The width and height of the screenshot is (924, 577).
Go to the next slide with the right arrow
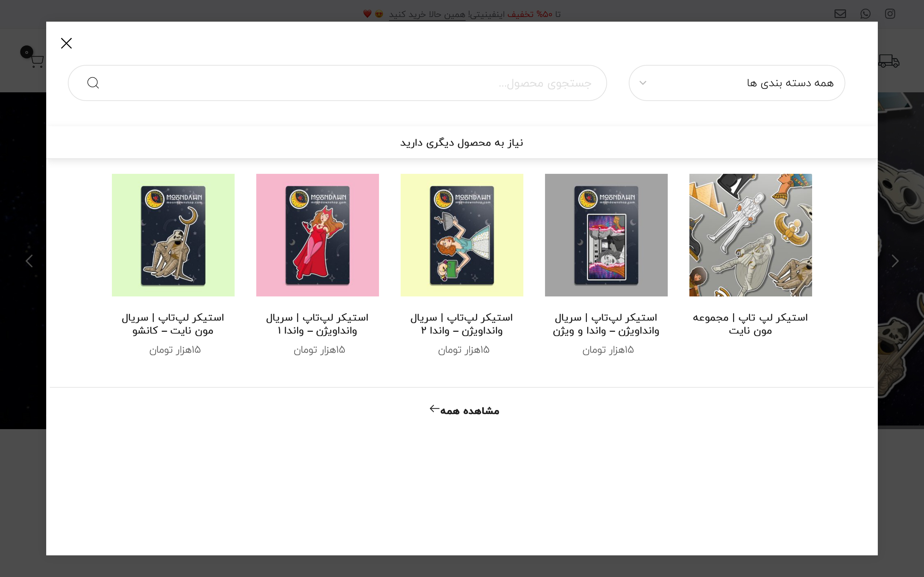(895, 261)
